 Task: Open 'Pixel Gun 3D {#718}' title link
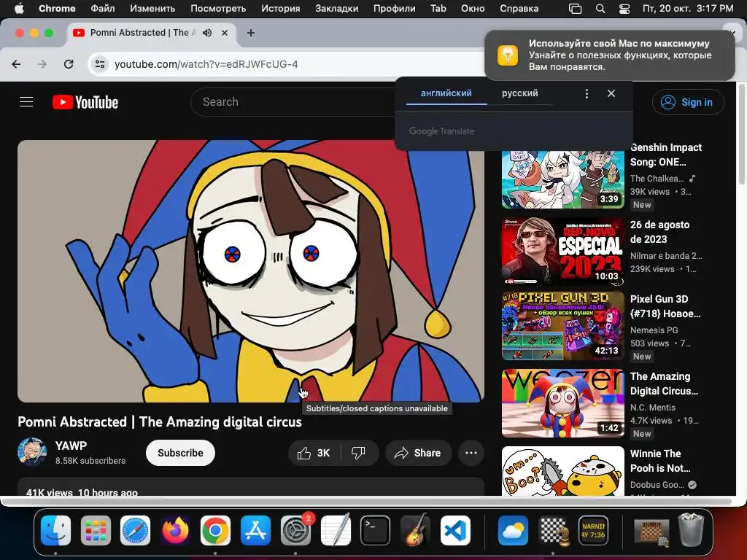[x=665, y=306]
